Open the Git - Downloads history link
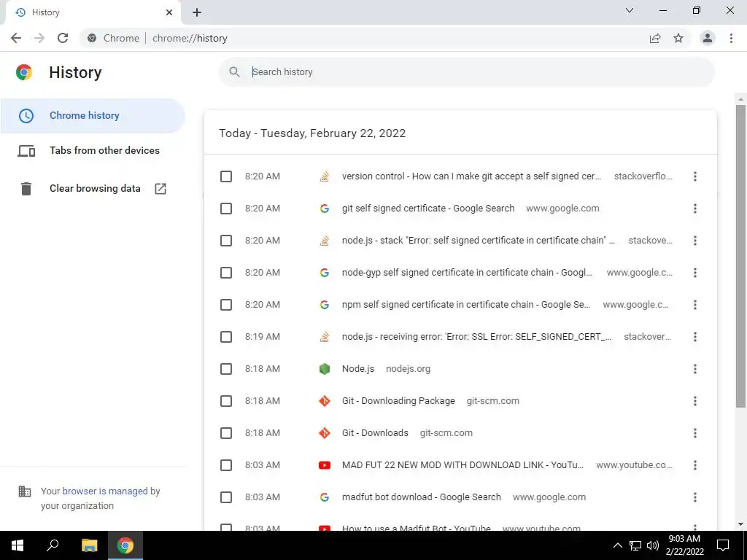The image size is (747, 560). [375, 433]
